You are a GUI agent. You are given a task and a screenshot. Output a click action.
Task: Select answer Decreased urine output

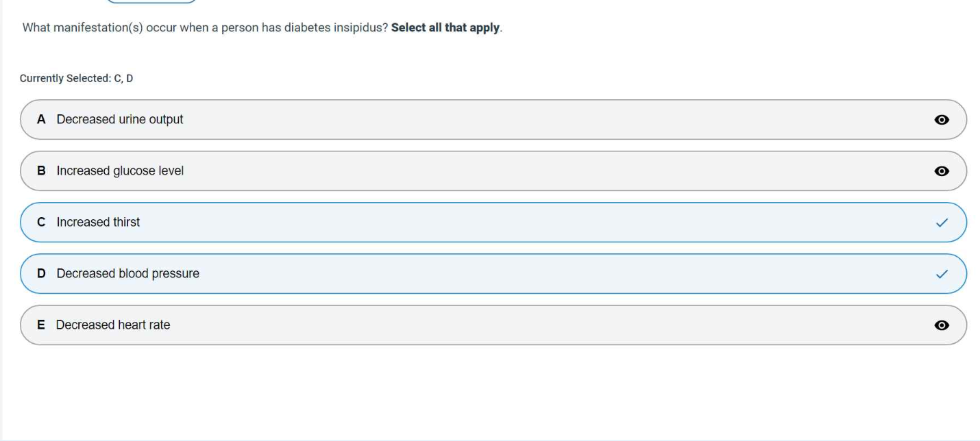(120, 120)
